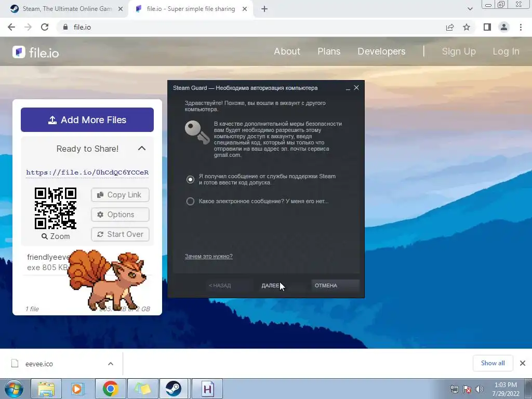Image resolution: width=532 pixels, height=399 pixels.
Task: Click Action Center flag tray icon
Action: pos(467,389)
